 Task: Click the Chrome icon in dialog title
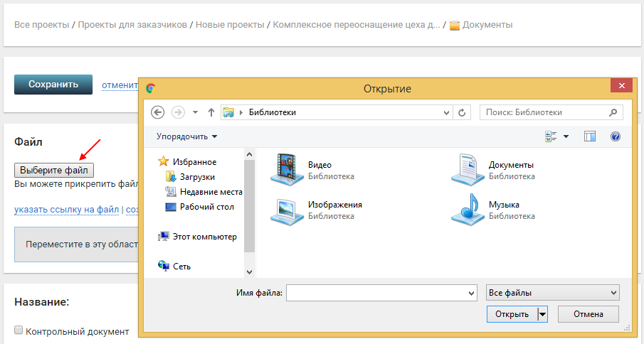point(151,88)
